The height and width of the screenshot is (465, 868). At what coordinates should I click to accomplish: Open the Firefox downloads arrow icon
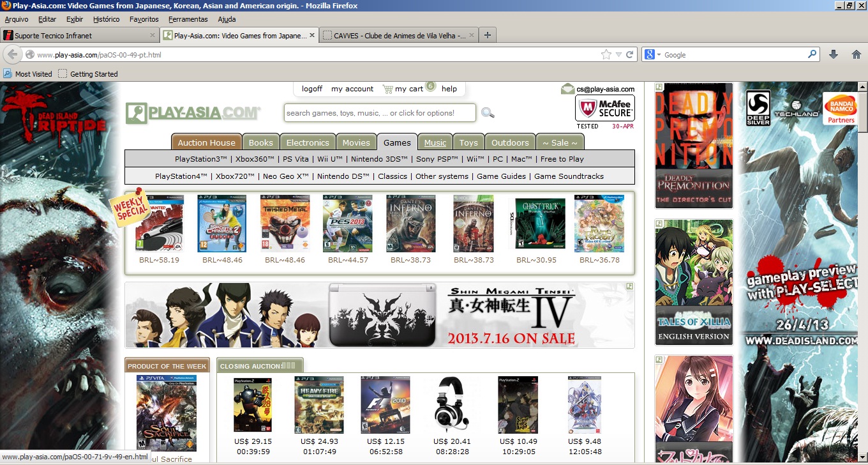click(x=834, y=55)
